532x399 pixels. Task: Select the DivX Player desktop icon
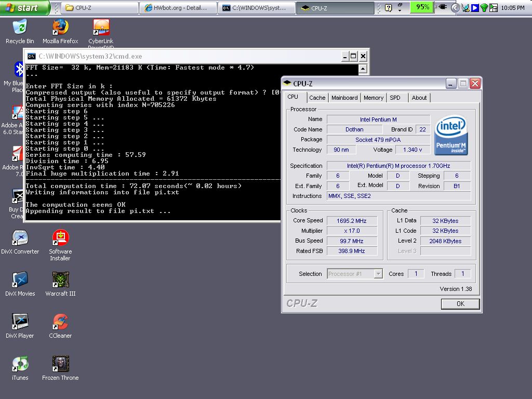[20, 326]
